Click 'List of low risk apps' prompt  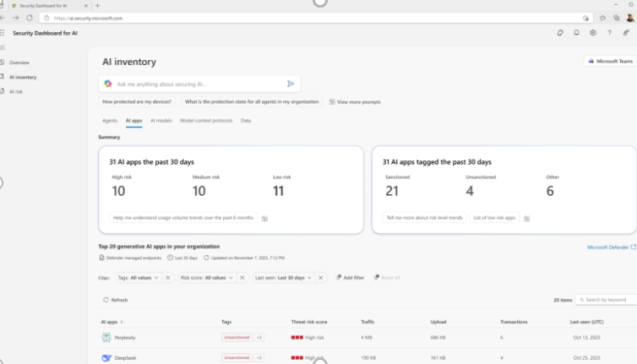tap(494, 218)
